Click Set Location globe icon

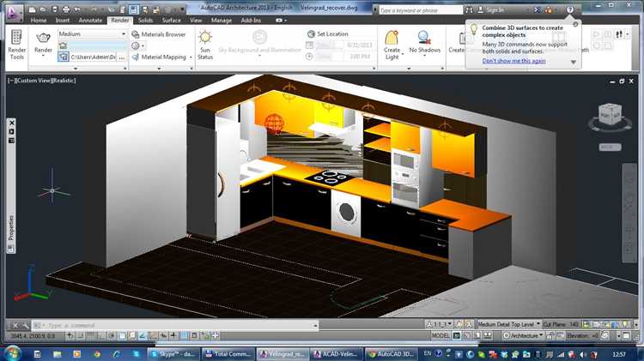click(x=311, y=34)
